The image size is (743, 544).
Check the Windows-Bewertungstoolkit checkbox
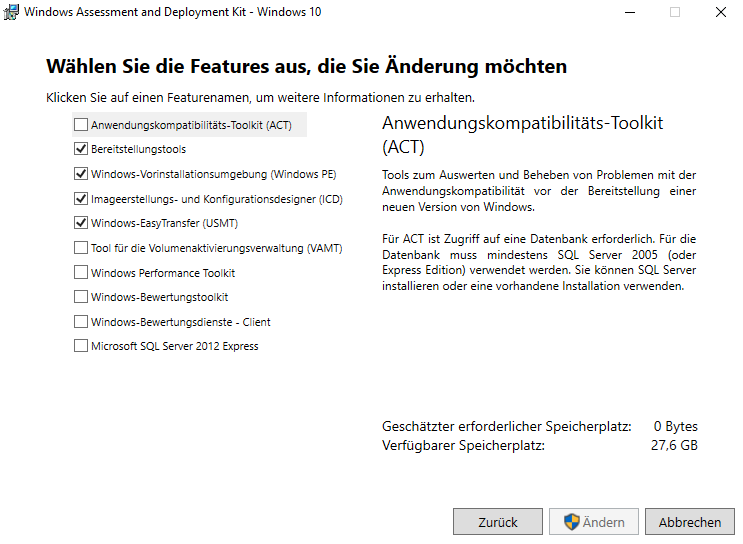(x=81, y=297)
